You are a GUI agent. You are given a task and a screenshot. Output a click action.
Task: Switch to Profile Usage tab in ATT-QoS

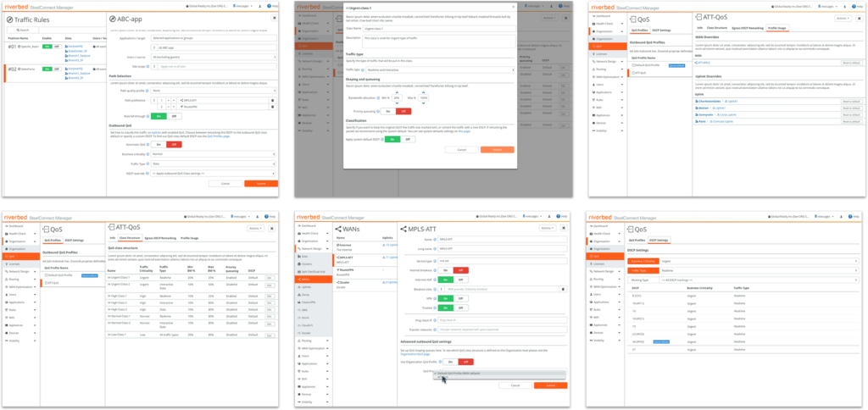click(776, 28)
